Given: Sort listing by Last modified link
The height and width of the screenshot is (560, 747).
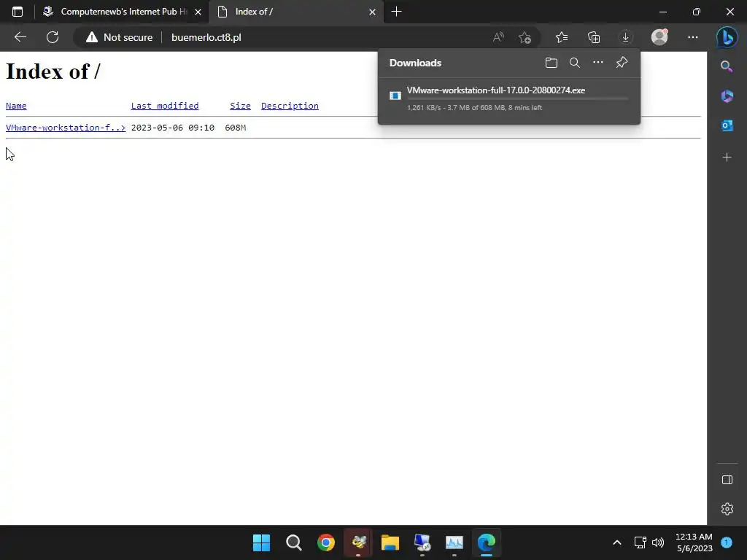Looking at the screenshot, I should (165, 106).
